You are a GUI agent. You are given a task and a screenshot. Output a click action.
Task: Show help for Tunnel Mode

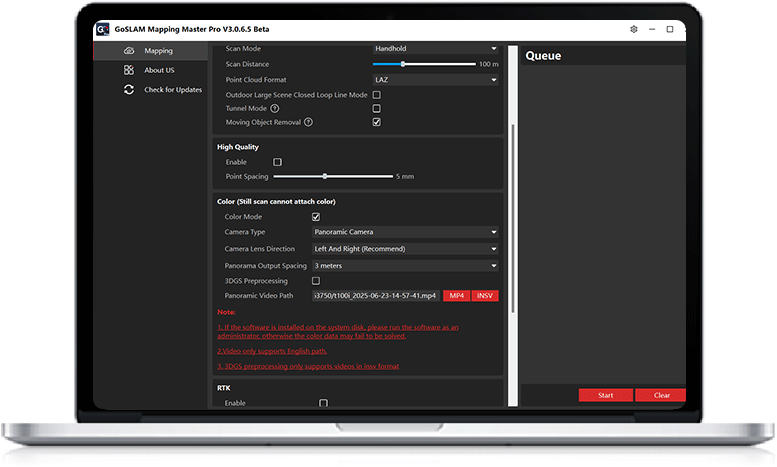[275, 108]
